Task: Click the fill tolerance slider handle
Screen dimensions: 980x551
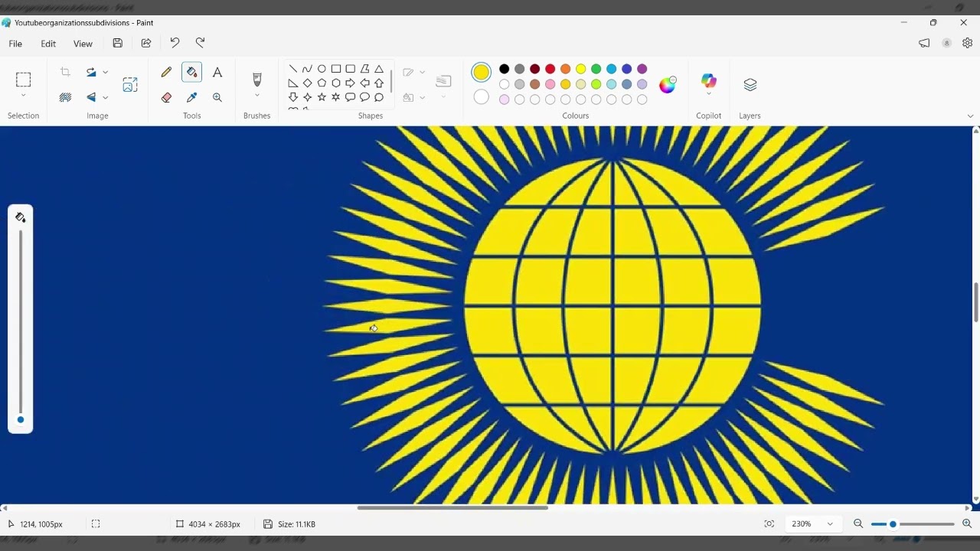Action: (21, 419)
